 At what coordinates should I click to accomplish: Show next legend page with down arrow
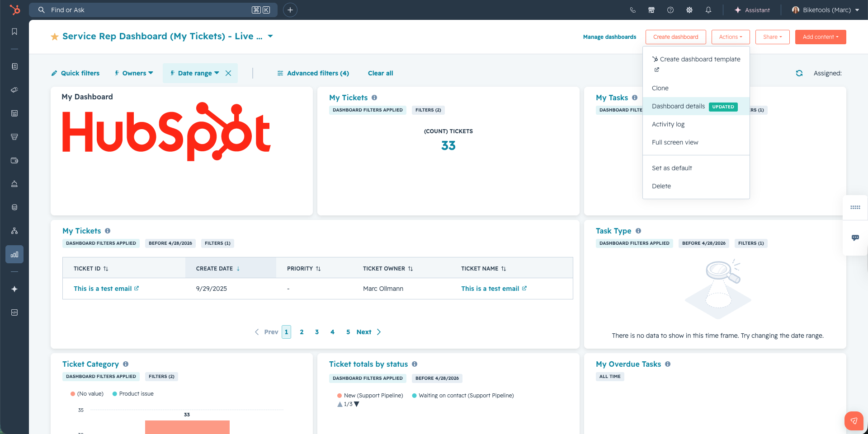click(357, 404)
